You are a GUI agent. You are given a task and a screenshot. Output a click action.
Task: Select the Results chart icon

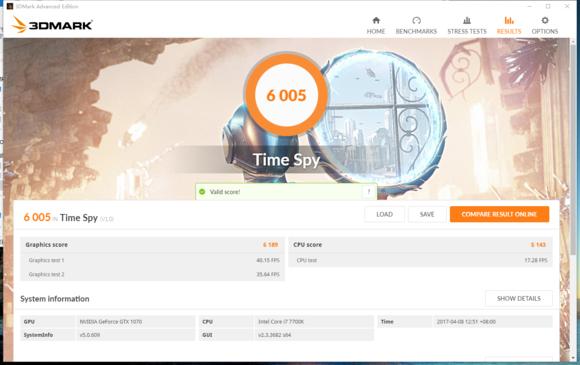pos(509,20)
